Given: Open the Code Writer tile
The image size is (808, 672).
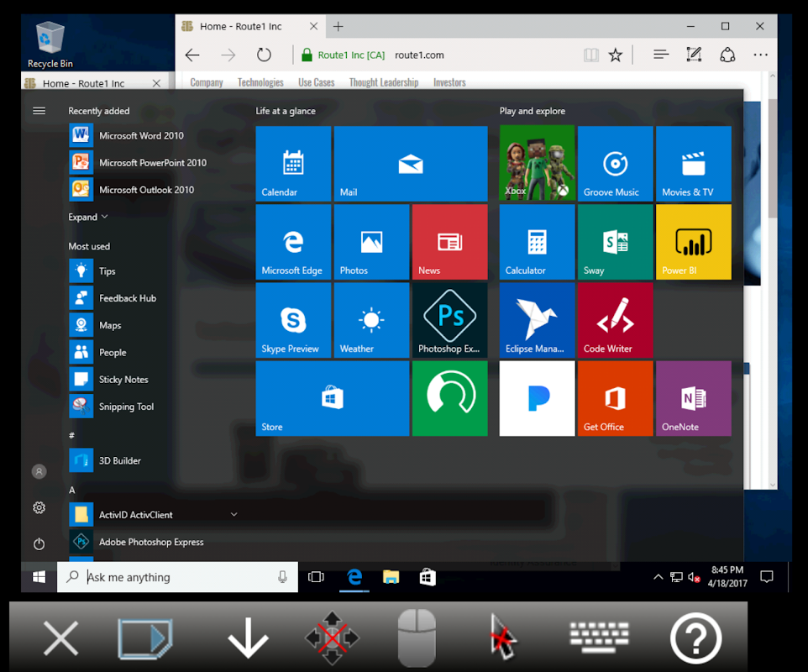Looking at the screenshot, I should click(616, 320).
